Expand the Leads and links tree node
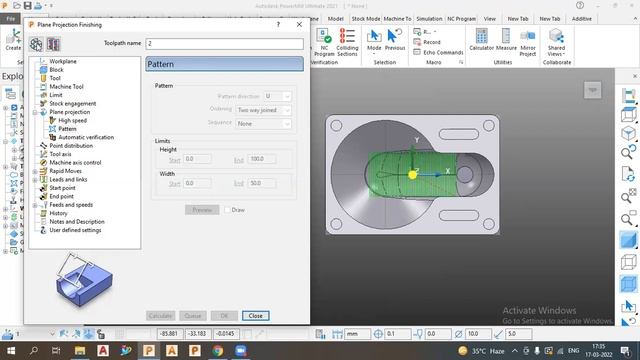 35,180
